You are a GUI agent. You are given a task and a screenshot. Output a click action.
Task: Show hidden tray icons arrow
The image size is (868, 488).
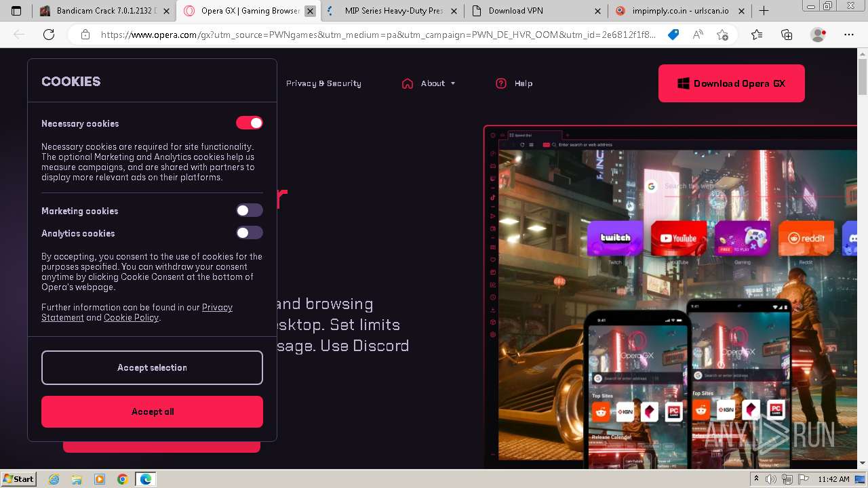tap(757, 479)
